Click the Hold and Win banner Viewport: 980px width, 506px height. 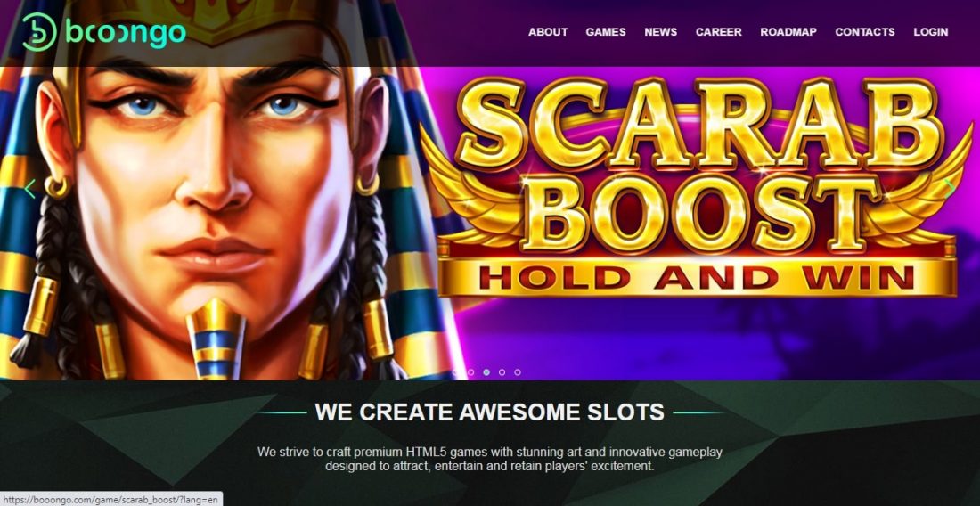click(x=697, y=276)
